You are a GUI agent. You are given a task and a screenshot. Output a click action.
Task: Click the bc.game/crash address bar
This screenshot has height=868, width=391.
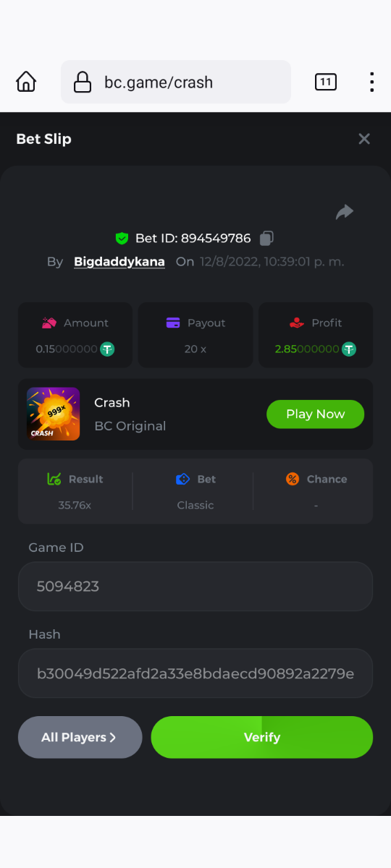tap(176, 82)
